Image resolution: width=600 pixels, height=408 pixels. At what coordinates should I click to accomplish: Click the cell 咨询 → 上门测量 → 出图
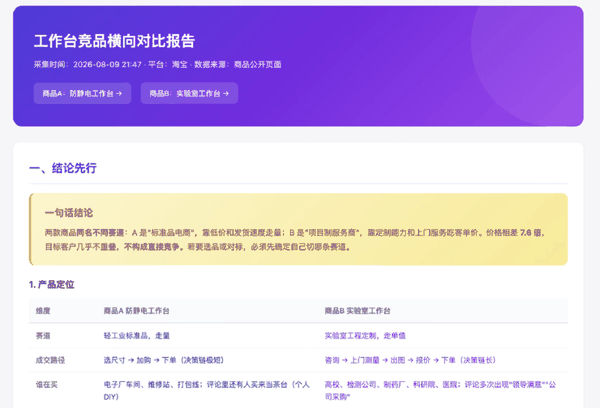pos(410,360)
